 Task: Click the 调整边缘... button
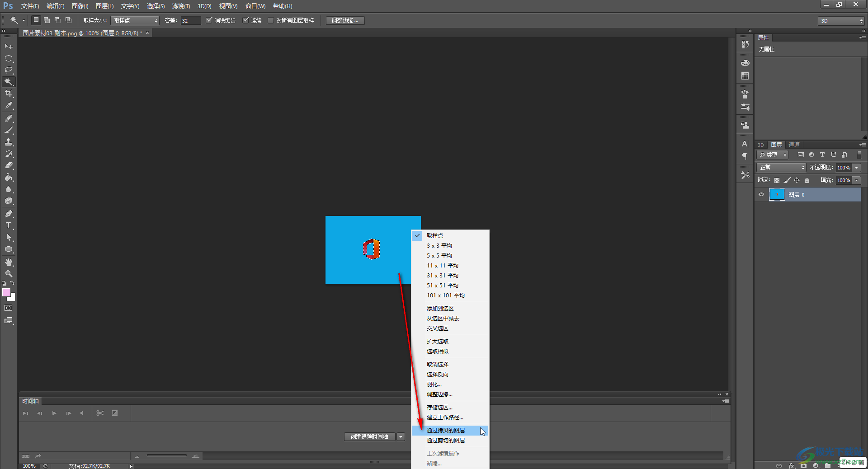pos(345,21)
